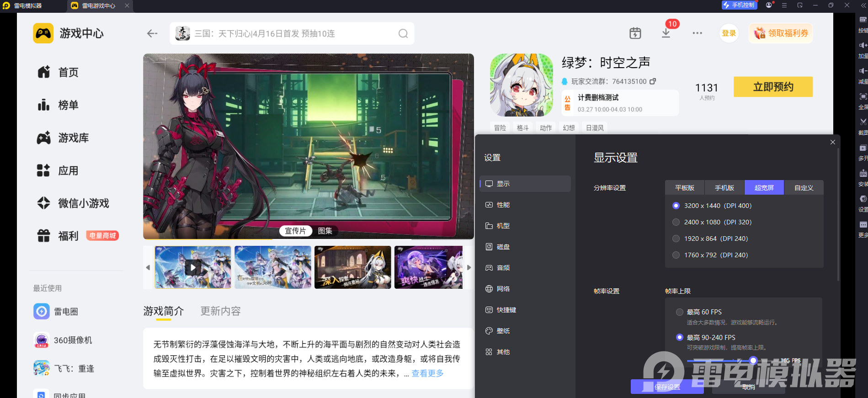The image size is (868, 398).
Task: Open 微信小游戏 in the sidebar
Action: tap(73, 203)
